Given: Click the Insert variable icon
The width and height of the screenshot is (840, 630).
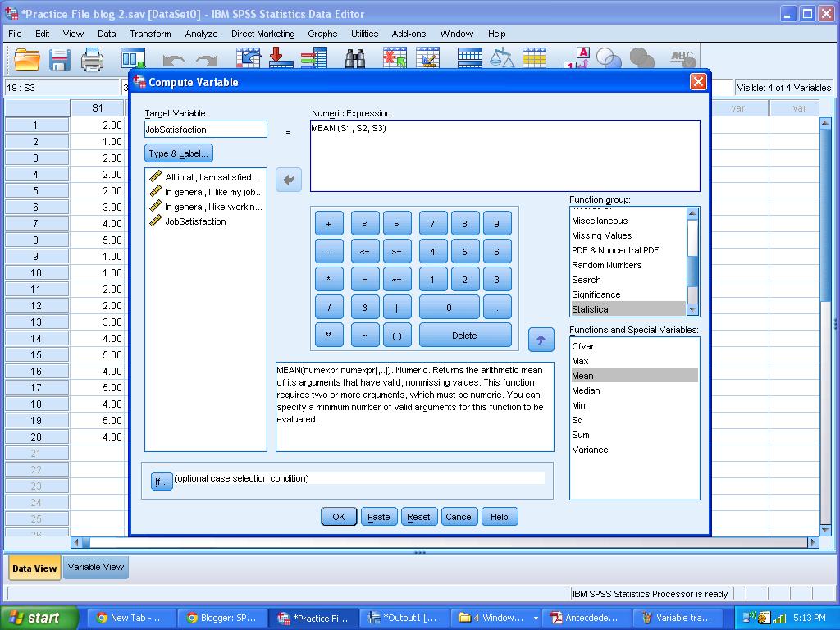Looking at the screenshot, I should pos(427,58).
